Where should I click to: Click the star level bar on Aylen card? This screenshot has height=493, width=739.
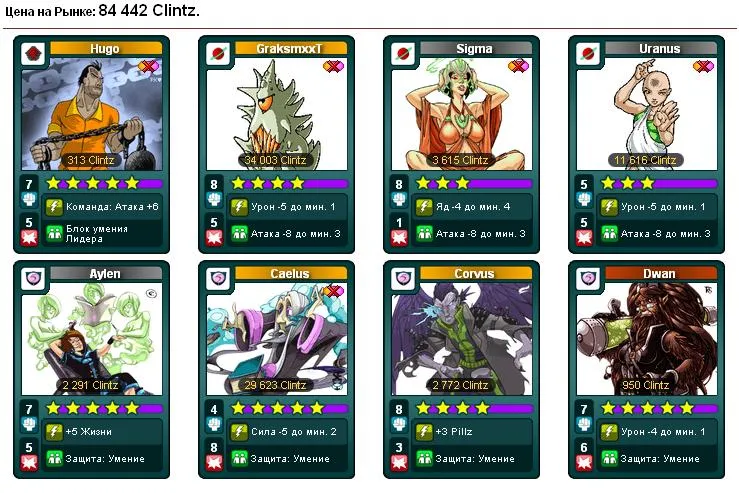pyautogui.click(x=104, y=408)
